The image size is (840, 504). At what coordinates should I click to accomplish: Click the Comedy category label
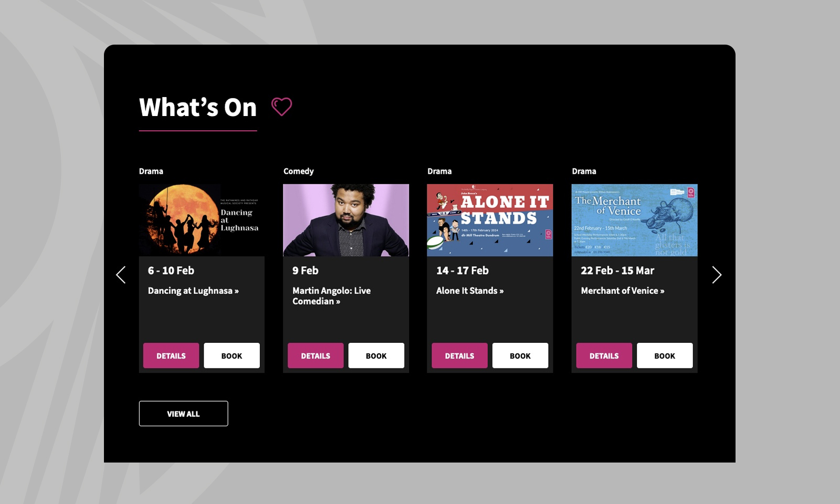click(x=299, y=171)
